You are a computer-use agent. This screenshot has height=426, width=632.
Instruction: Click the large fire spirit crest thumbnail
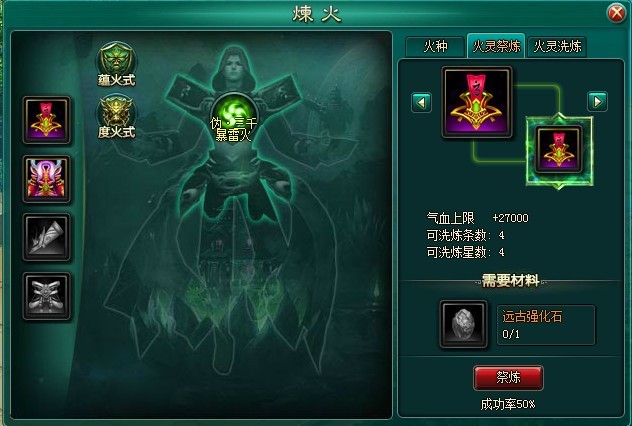[477, 102]
